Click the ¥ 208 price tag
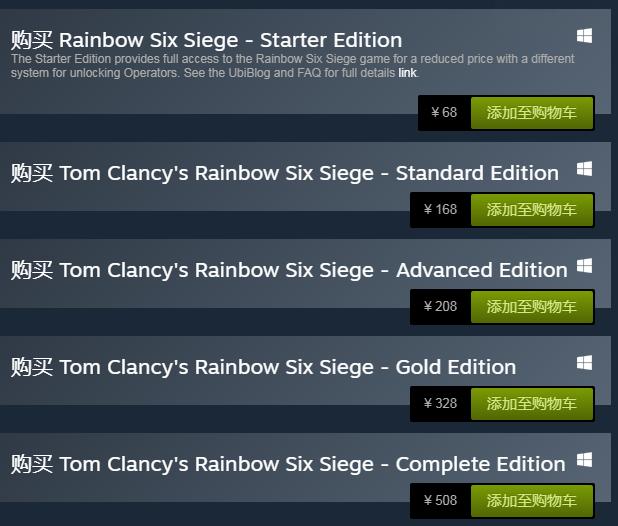This screenshot has height=526, width=618. (440, 307)
